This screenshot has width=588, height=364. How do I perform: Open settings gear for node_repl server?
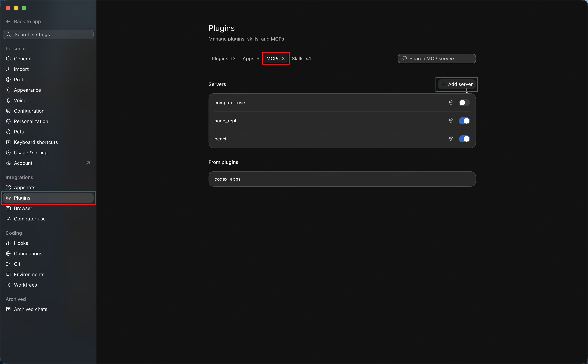[451, 121]
